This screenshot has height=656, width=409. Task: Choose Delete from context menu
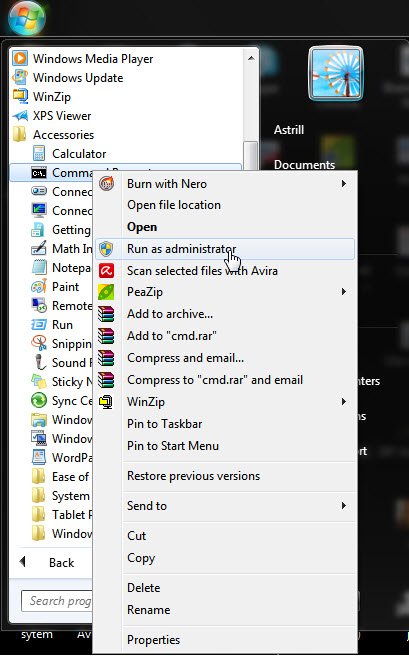click(x=143, y=588)
